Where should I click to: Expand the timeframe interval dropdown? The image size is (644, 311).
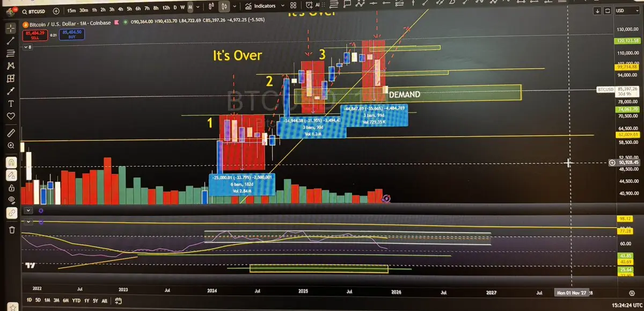pos(198,7)
